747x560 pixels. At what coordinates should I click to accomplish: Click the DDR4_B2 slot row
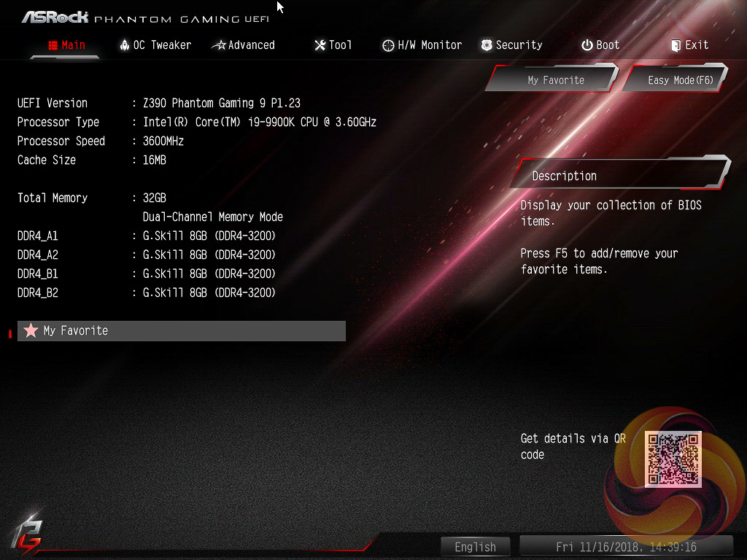pos(147,293)
